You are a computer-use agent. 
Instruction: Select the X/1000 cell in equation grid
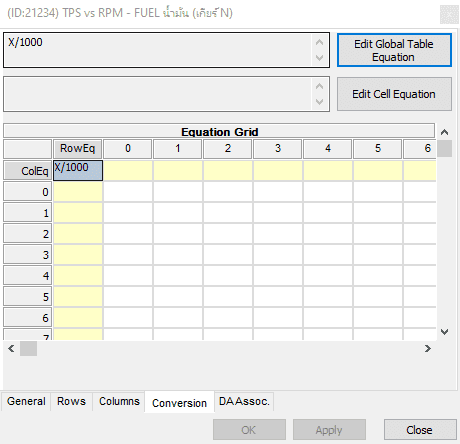(78, 171)
